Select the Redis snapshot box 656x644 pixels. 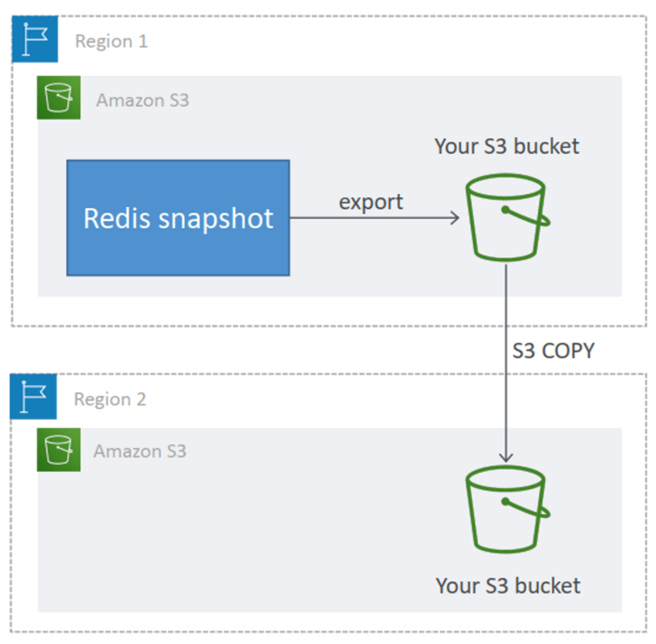tap(178, 218)
